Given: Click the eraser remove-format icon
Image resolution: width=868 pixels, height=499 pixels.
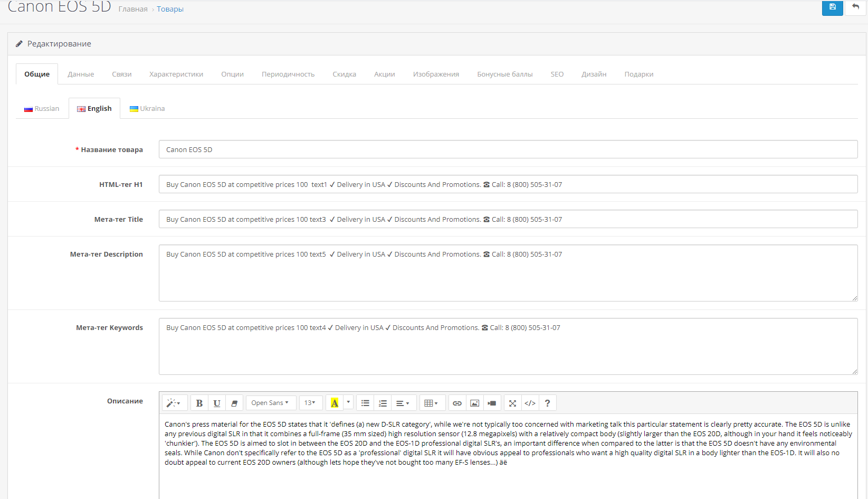Looking at the screenshot, I should (234, 403).
